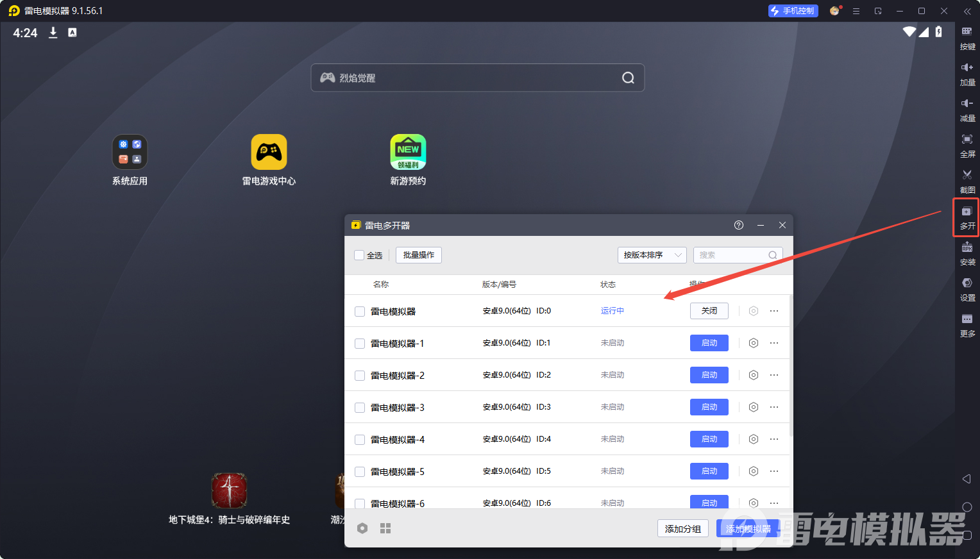Open settings gear for 雷电模拟器-1
Screen dimensions: 980x559
coord(754,343)
